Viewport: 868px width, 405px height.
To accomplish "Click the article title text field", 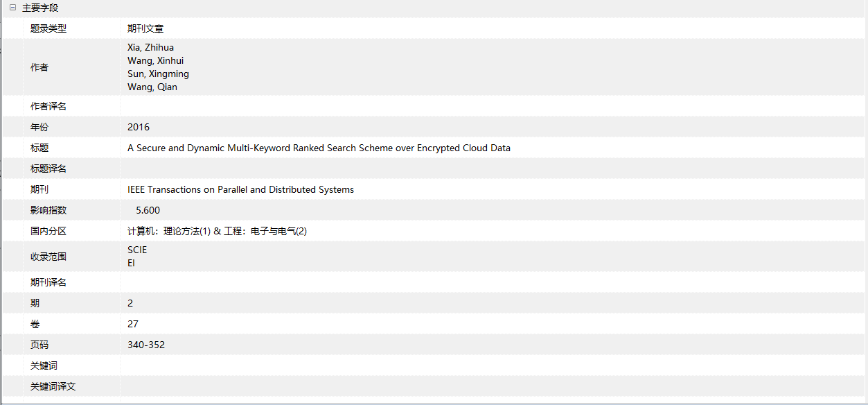I will [x=319, y=148].
